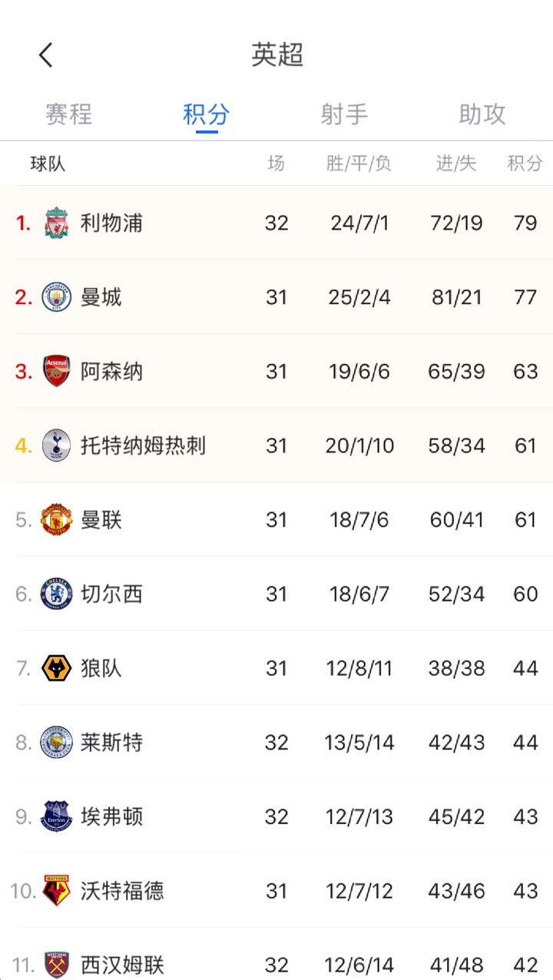
Task: Tap the 英超 page title
Action: 277,55
